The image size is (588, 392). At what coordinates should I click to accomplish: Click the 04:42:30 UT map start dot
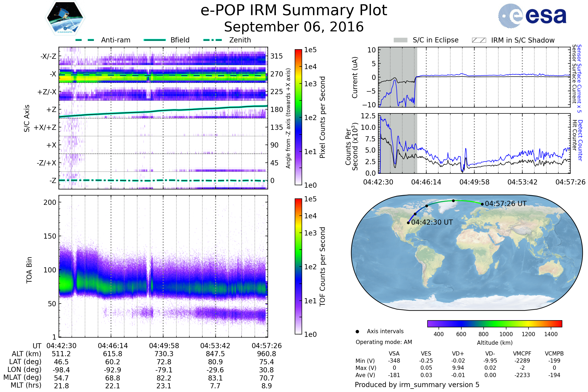click(408, 223)
